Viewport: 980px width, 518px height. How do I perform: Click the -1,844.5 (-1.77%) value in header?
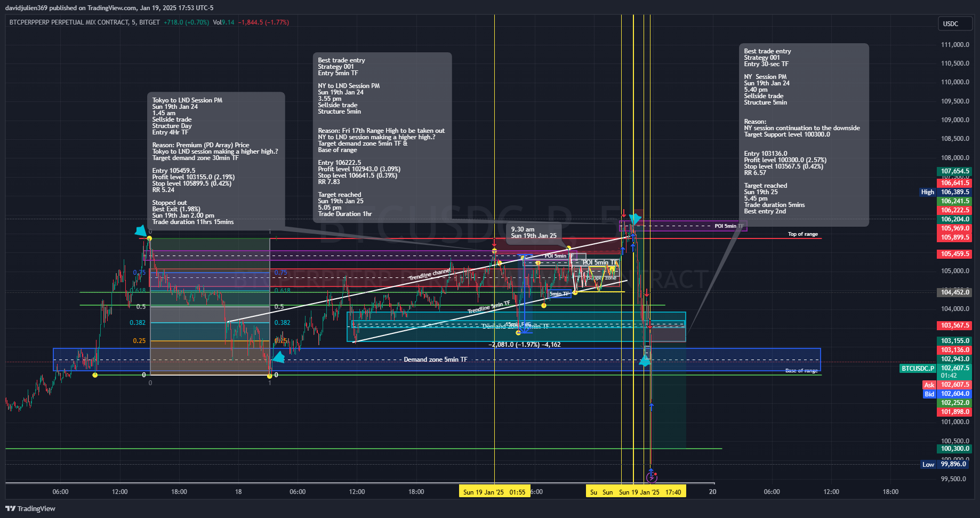tap(263, 22)
